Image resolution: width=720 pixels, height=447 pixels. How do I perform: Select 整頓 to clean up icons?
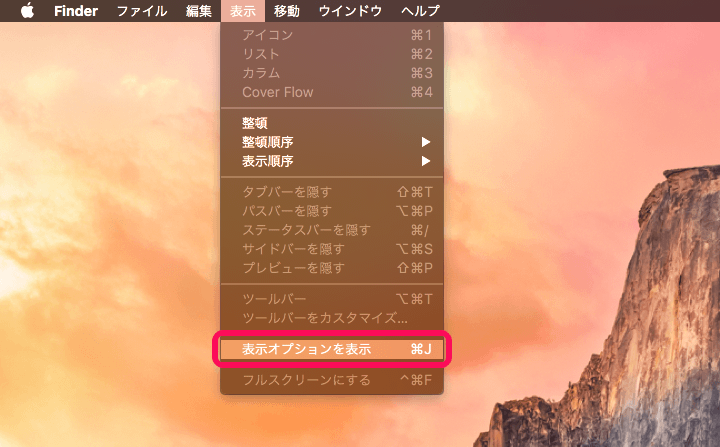click(x=332, y=123)
